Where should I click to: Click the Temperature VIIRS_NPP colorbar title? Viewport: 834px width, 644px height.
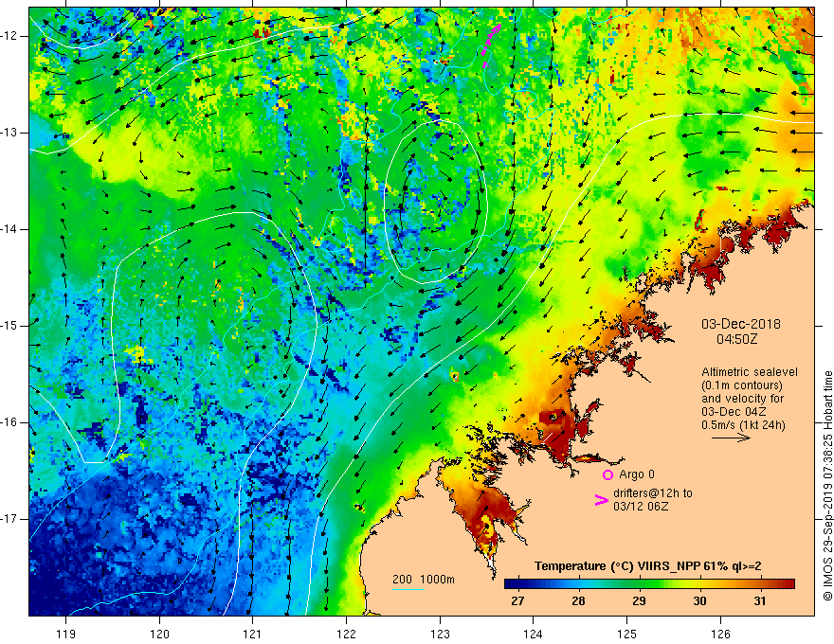point(648,566)
